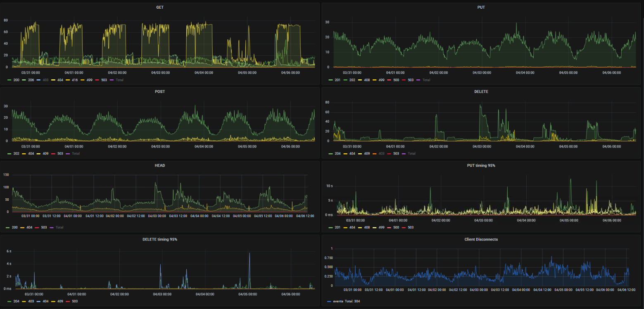Click the 503 color swatch in DELETE timing legend
Viewport: 644px width, 309px height.
(x=69, y=301)
